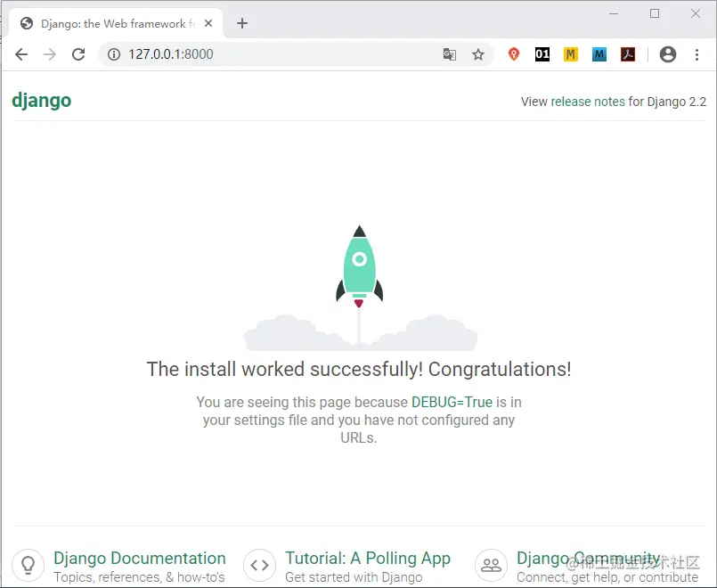Click the code brackets tutorial icon
This screenshot has height=588, width=717.
[x=259, y=566]
